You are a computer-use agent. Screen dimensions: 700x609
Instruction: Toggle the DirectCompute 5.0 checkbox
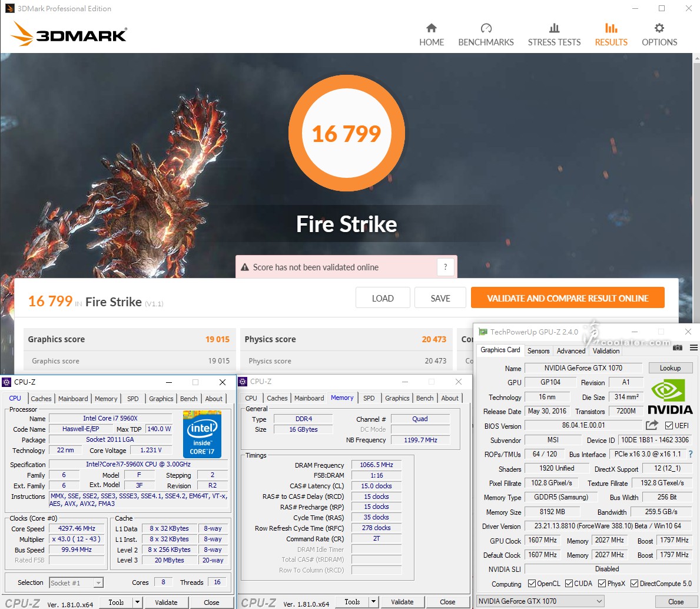coord(635,584)
